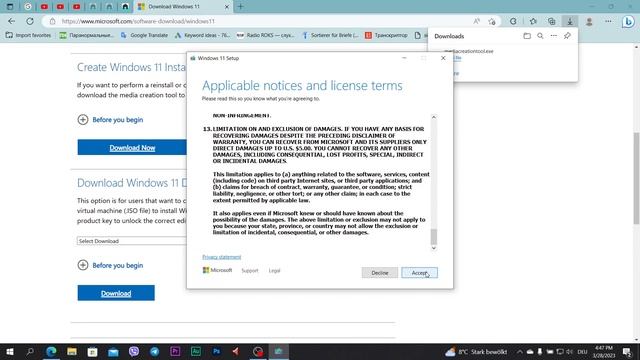Open the Favorites toolbar icon
This screenshot has width=640, height=360.
[533, 21]
